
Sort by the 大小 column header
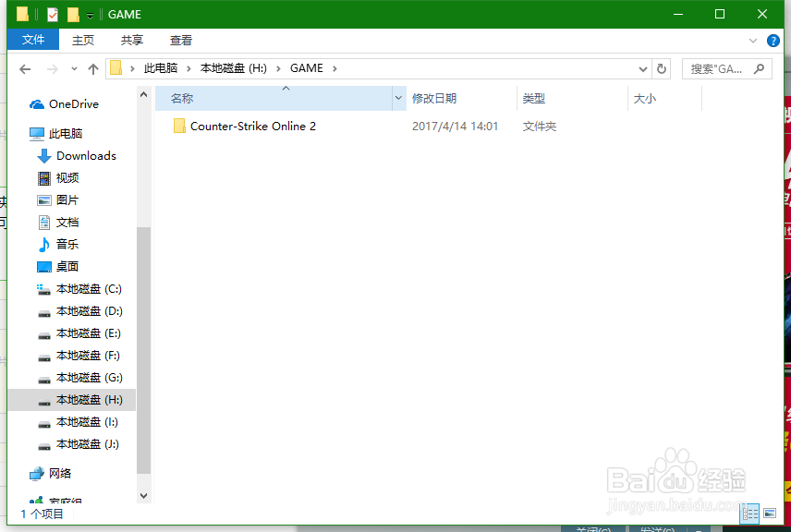click(x=665, y=98)
